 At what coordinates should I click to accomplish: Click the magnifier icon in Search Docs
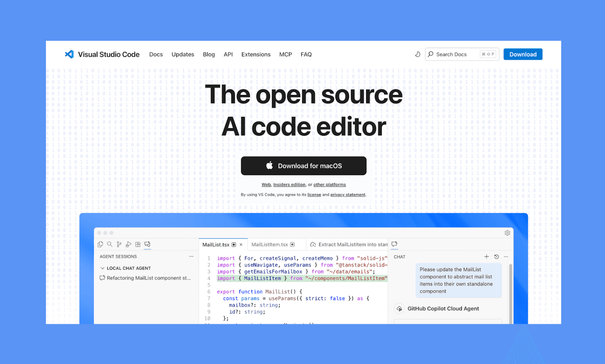431,54
